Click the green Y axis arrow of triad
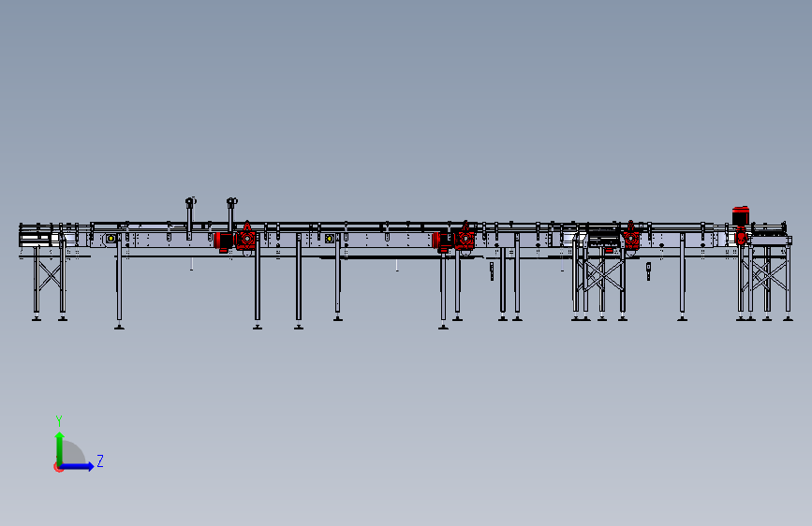 point(60,448)
